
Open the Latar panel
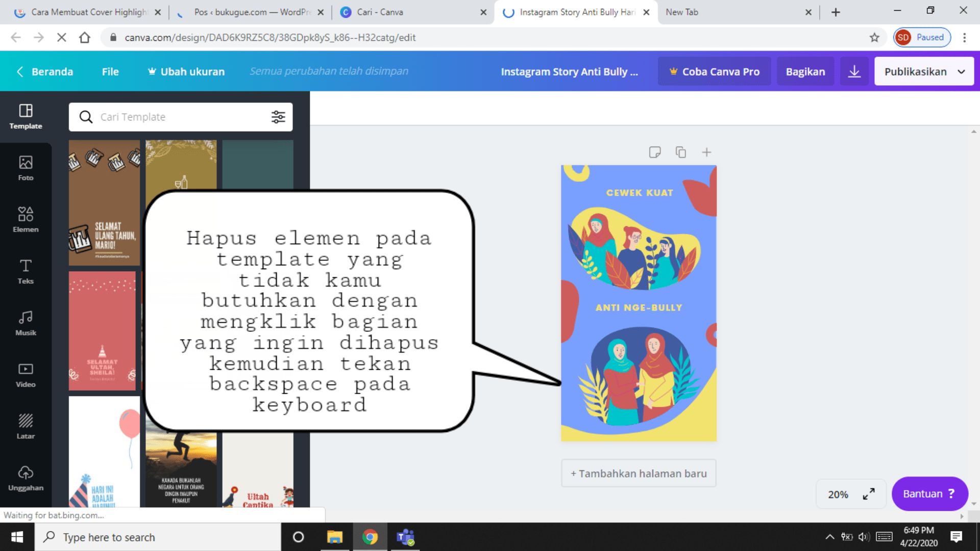[x=26, y=426]
